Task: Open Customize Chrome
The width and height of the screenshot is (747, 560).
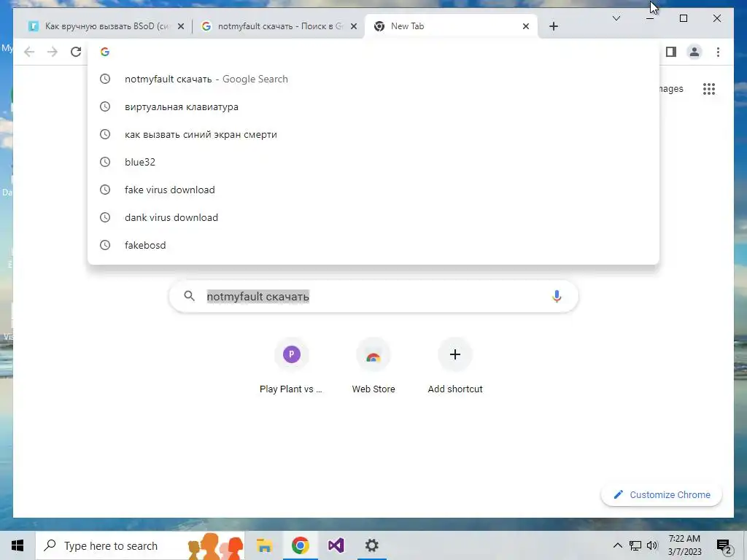Action: (x=662, y=495)
